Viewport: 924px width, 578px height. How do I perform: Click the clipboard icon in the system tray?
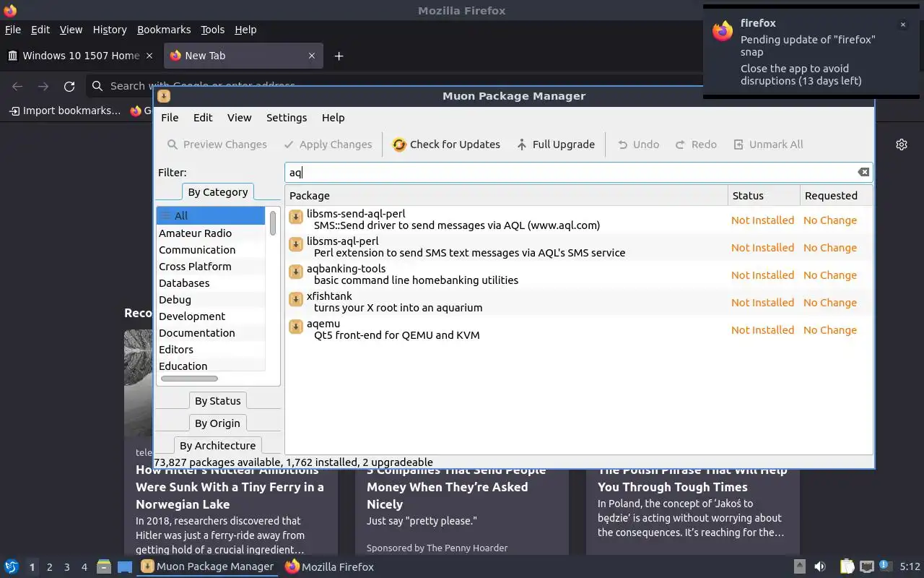(847, 566)
